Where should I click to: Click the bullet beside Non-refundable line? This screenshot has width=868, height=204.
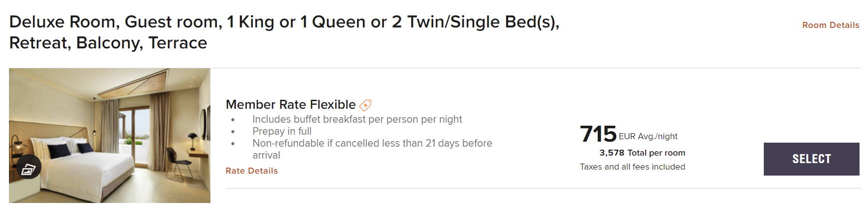pos(233,144)
